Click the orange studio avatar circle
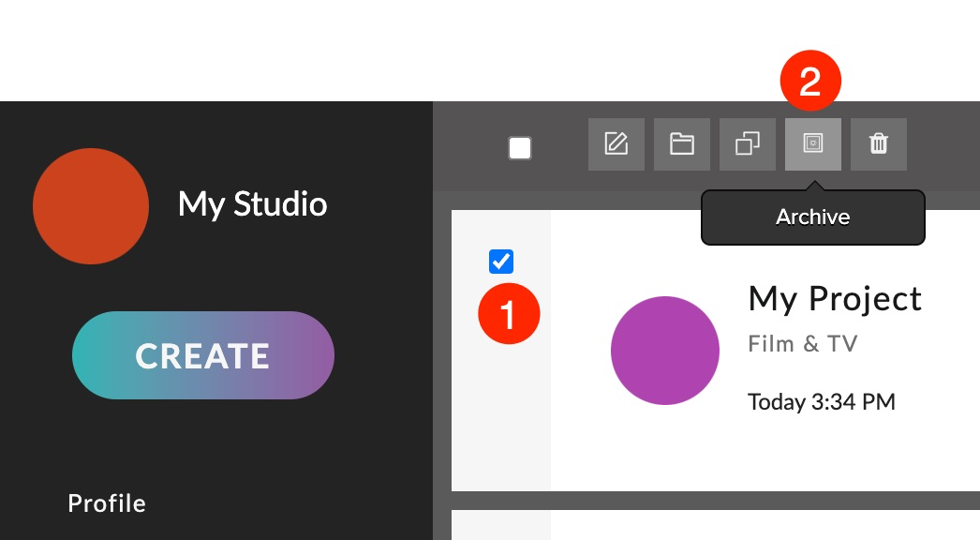The width and height of the screenshot is (980, 540). coord(91,206)
